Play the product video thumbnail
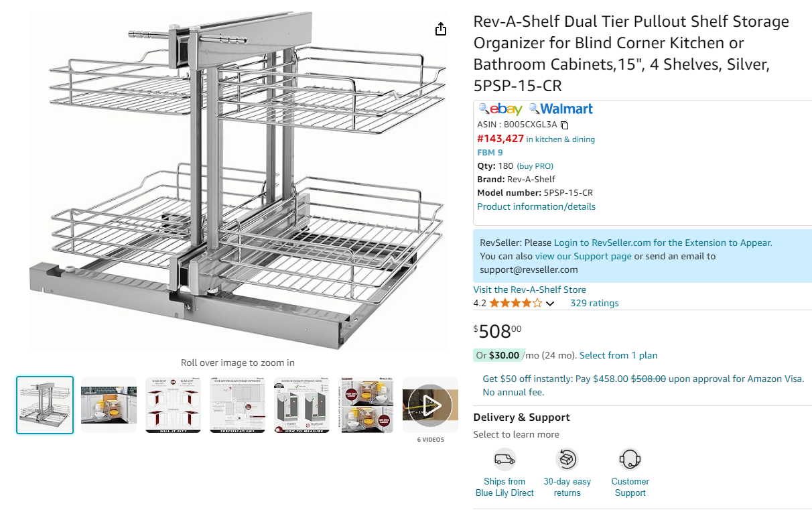The height and width of the screenshot is (516, 812). click(430, 405)
